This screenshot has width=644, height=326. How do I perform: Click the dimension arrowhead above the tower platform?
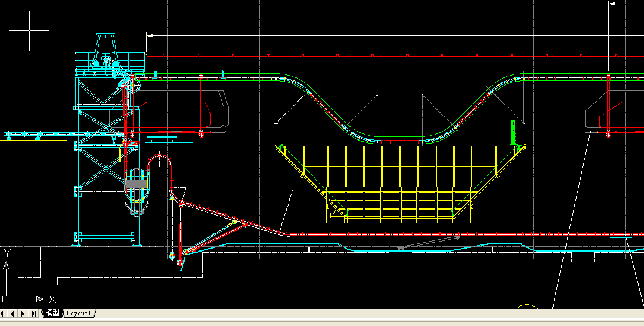tap(150, 35)
